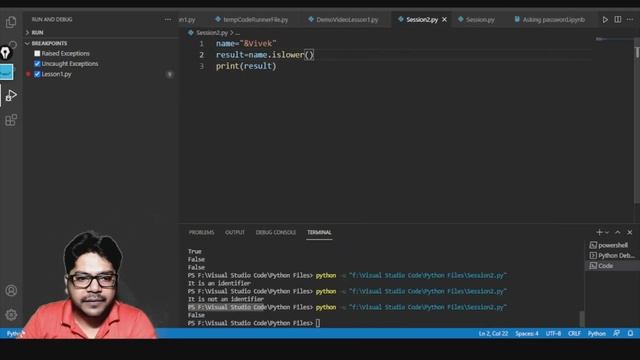The height and width of the screenshot is (360, 640).
Task: Click code line name="&Vivek"
Action: click(x=246, y=43)
